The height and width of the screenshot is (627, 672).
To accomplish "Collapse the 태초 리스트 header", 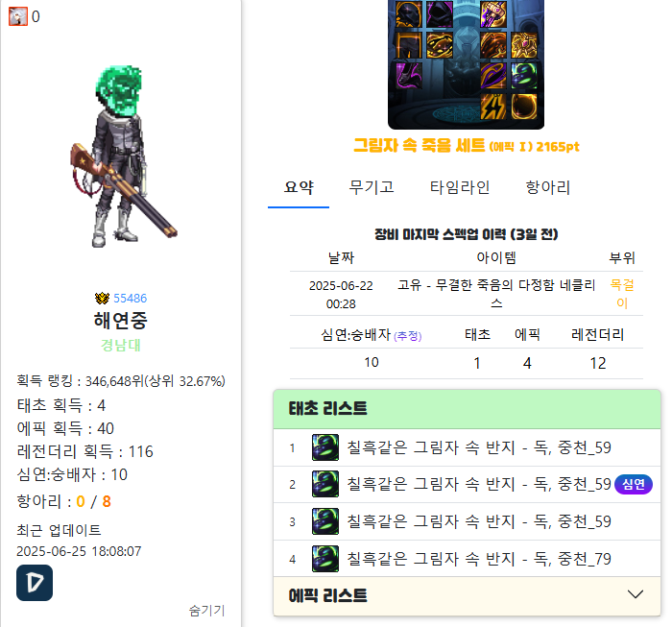I will [x=467, y=408].
